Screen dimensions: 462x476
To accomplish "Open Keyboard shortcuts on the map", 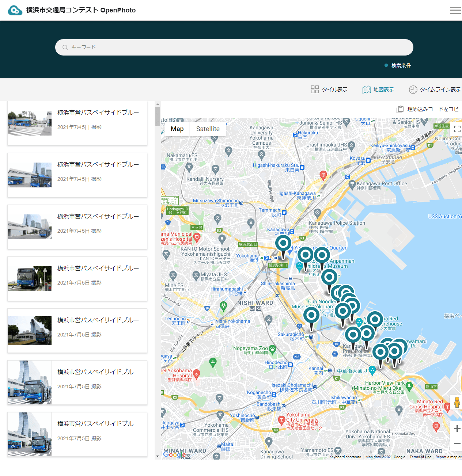I will (x=345, y=457).
